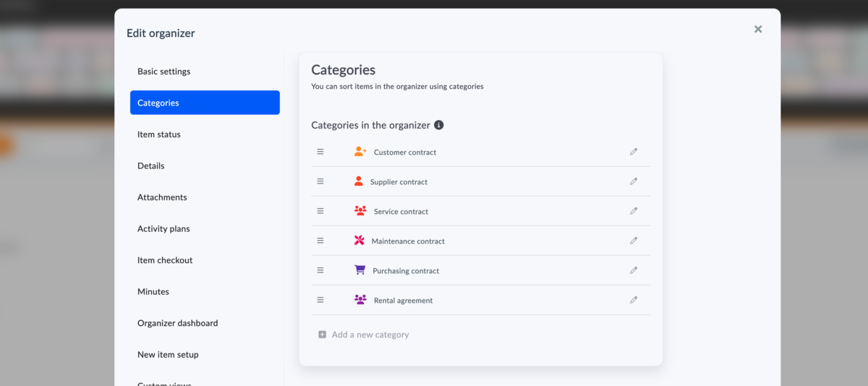This screenshot has width=868, height=386.
Task: Open Item status section
Action: [x=205, y=134]
